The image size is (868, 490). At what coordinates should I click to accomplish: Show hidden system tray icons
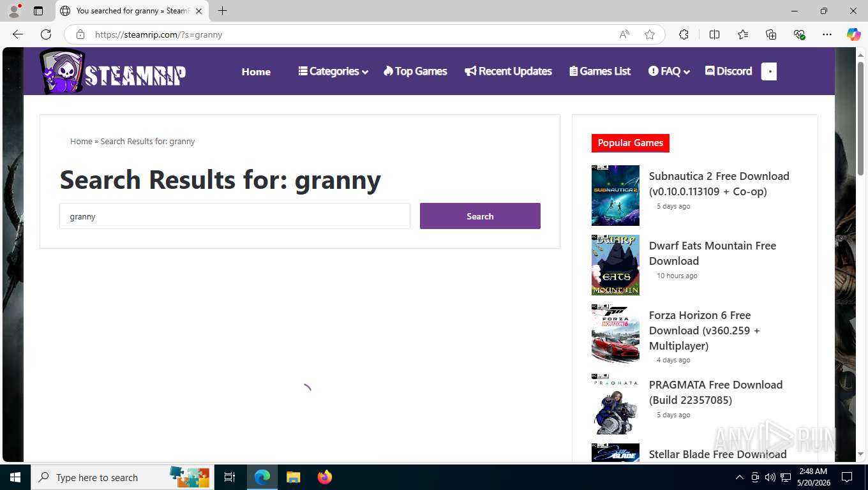[740, 477]
